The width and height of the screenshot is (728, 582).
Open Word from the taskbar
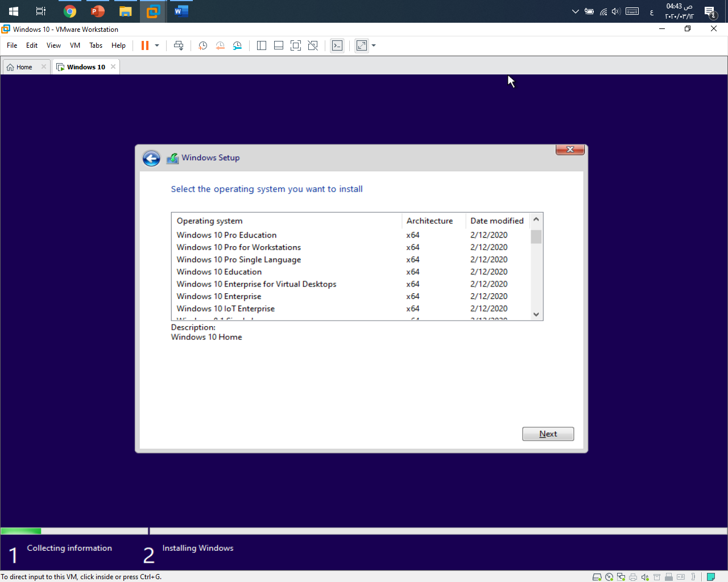click(181, 11)
